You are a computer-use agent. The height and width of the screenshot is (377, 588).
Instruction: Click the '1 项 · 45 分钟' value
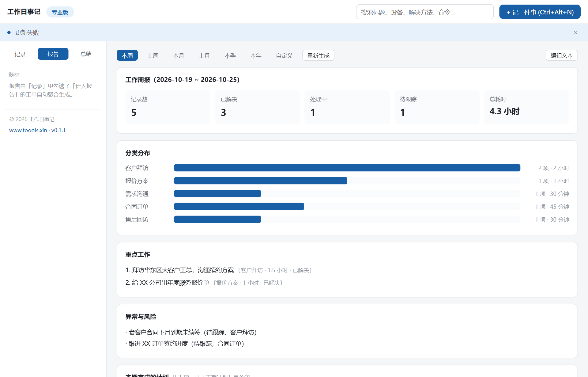tap(552, 207)
